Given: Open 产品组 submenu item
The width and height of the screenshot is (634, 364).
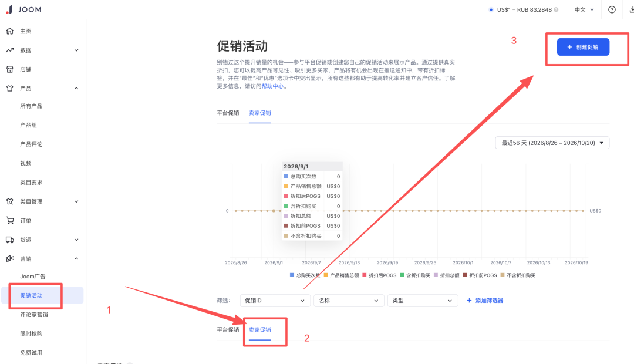Looking at the screenshot, I should pos(28,125).
